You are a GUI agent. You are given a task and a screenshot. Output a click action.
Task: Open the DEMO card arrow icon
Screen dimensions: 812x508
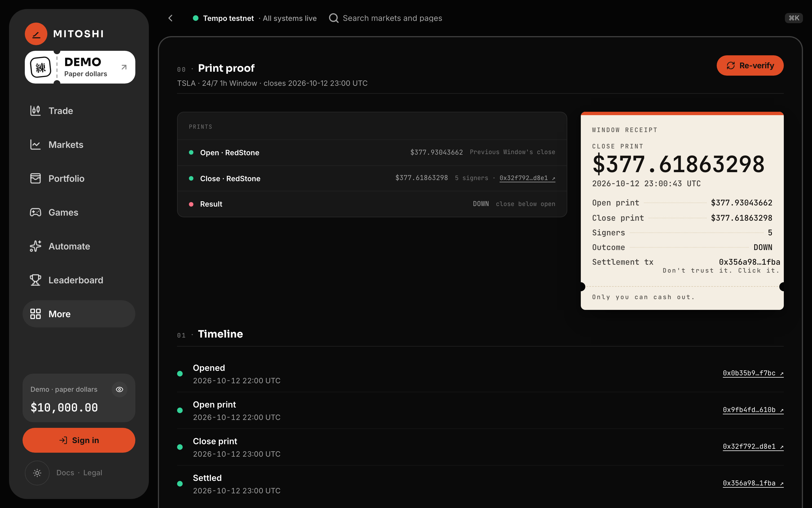(x=124, y=67)
